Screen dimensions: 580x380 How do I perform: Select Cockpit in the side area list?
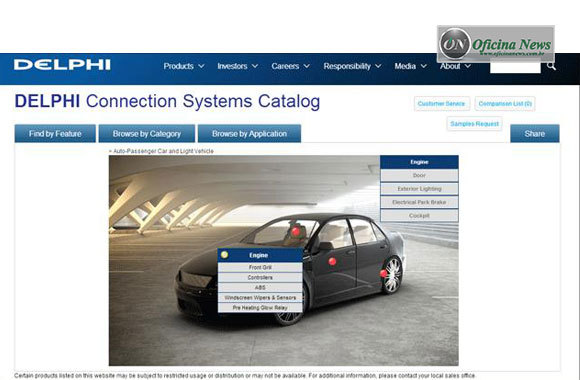[419, 215]
